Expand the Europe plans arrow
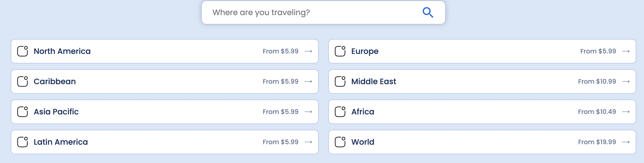644x163 pixels. click(x=626, y=51)
